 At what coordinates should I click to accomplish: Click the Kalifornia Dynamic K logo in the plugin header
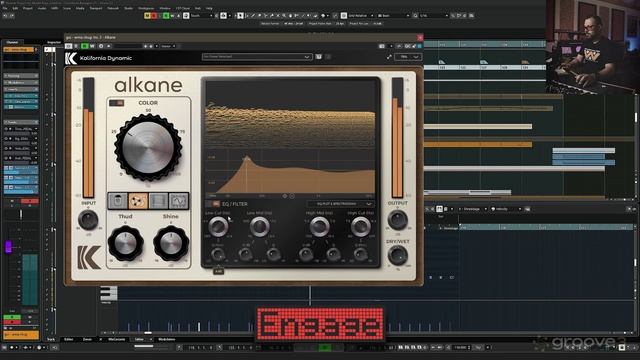[x=71, y=58]
